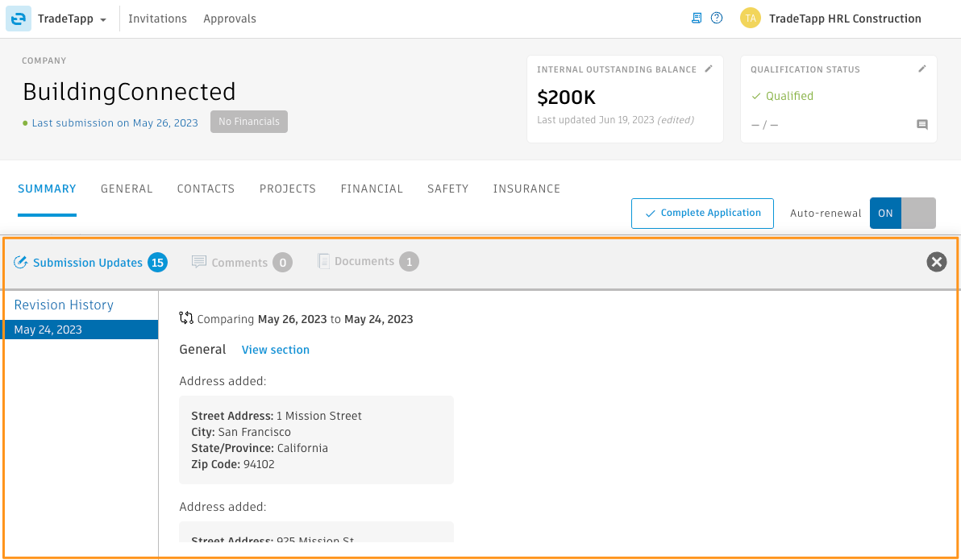961x560 pixels.
Task: Click the Qualified status label
Action: coord(783,96)
